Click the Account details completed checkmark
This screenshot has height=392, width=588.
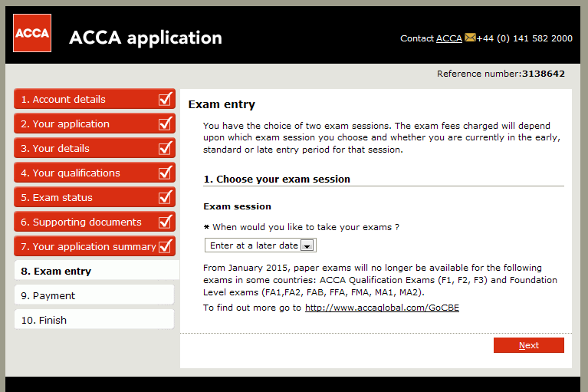point(166,99)
